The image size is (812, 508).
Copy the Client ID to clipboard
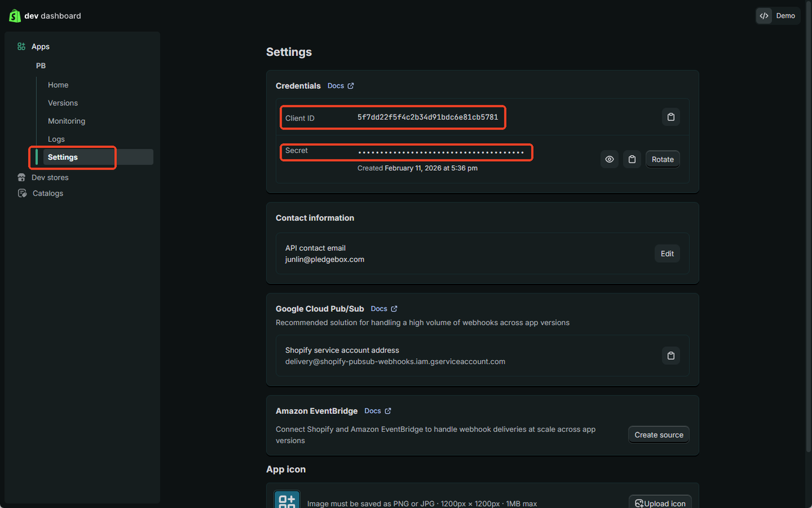[671, 117]
